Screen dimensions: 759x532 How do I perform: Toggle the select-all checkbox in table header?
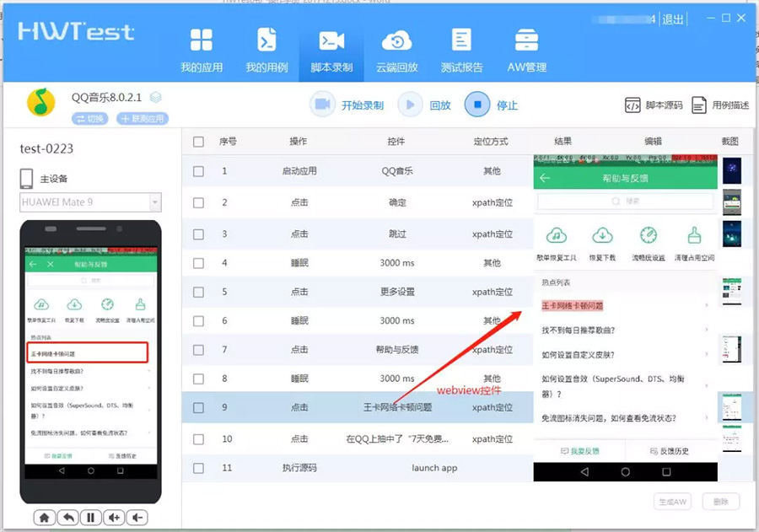point(198,142)
